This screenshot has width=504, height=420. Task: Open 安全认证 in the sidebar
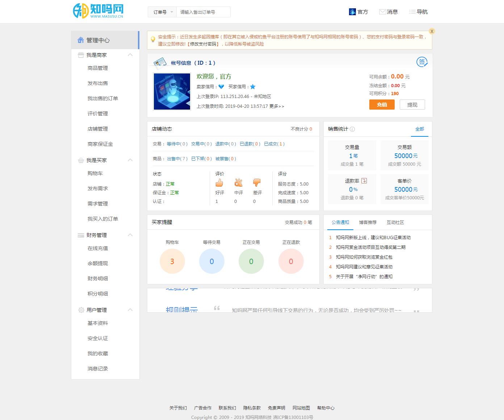tap(98, 338)
